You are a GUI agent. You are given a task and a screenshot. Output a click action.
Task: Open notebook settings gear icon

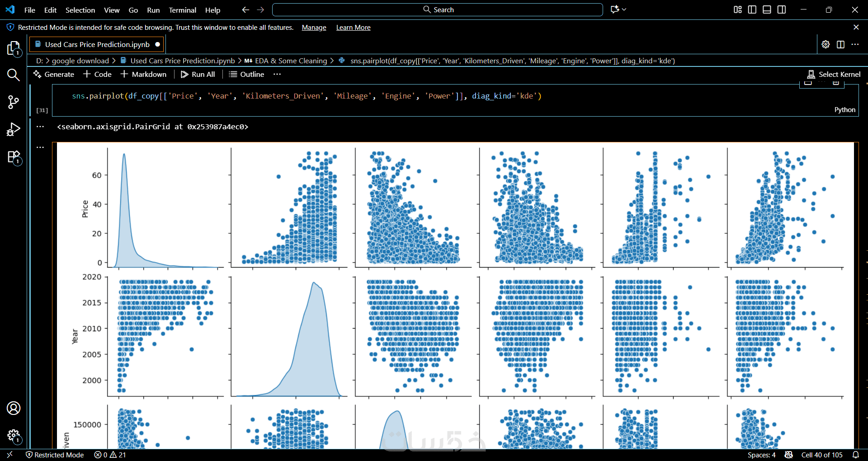pyautogui.click(x=826, y=44)
